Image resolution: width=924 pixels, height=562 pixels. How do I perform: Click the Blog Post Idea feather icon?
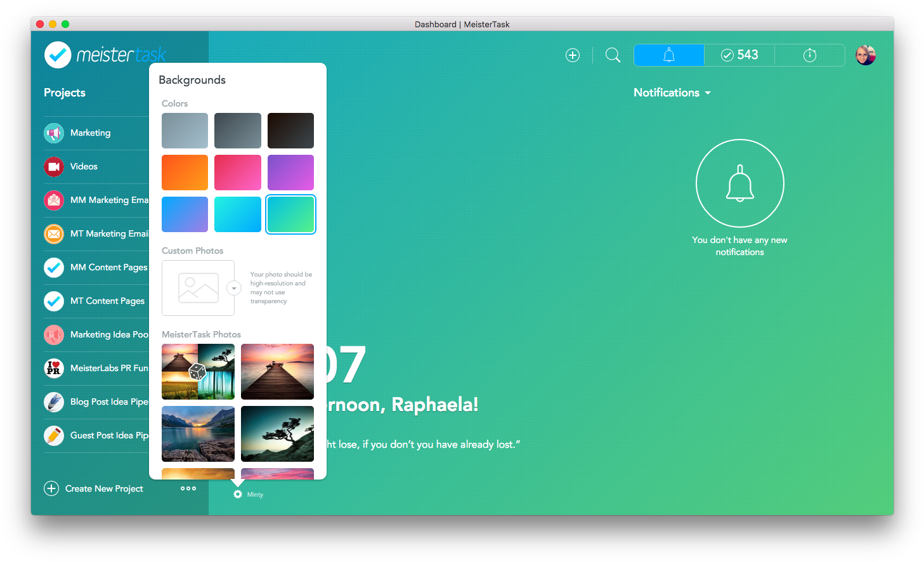(54, 402)
